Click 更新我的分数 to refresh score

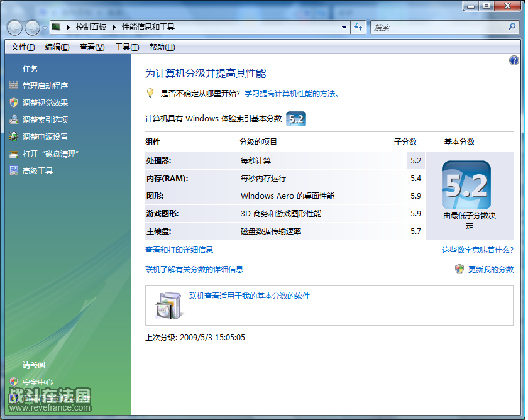[x=491, y=270]
